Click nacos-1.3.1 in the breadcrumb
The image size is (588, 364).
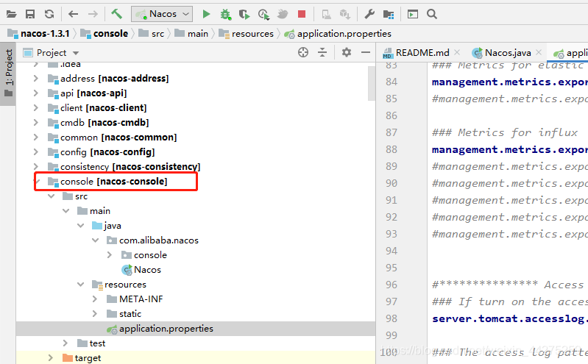[45, 34]
